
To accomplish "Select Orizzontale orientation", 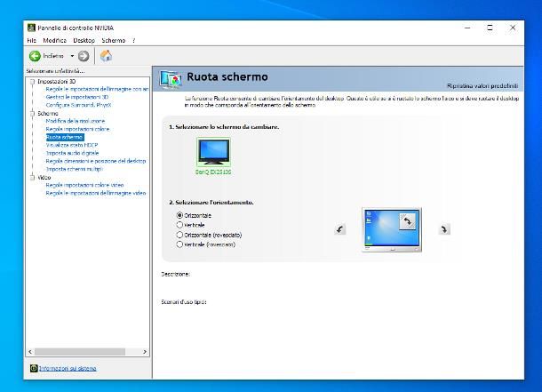I will (179, 215).
